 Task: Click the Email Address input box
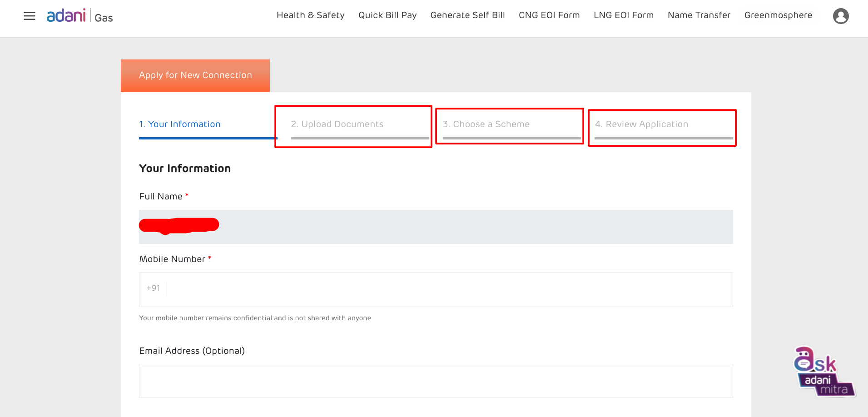(436, 381)
